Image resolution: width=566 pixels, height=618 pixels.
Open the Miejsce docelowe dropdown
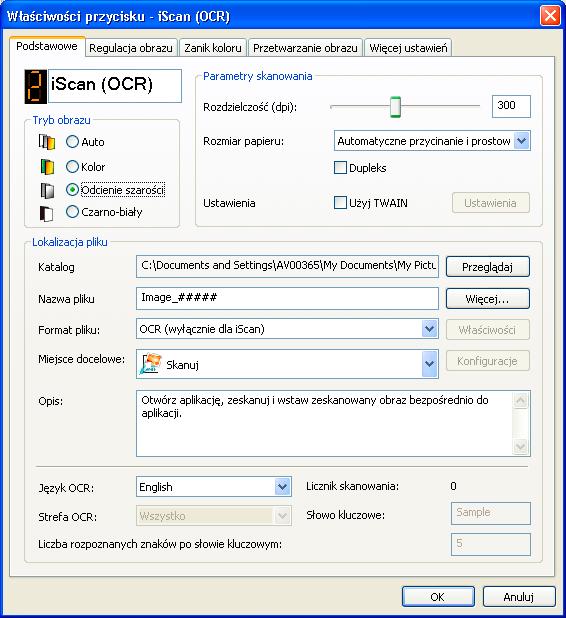point(429,364)
